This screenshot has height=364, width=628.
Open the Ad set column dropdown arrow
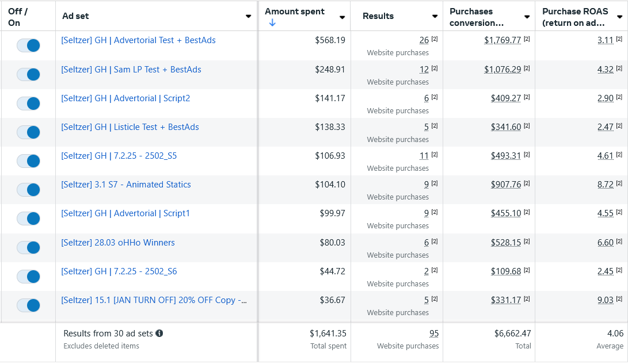click(248, 17)
